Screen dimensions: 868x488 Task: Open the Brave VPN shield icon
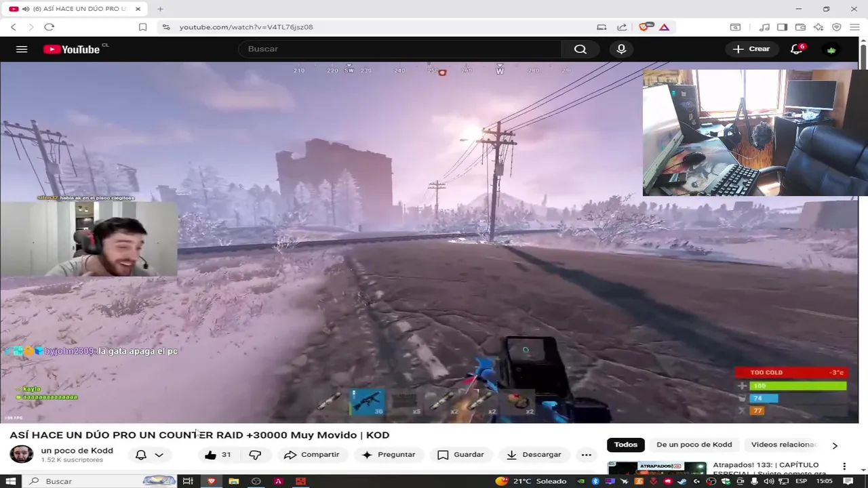pyautogui.click(x=837, y=27)
